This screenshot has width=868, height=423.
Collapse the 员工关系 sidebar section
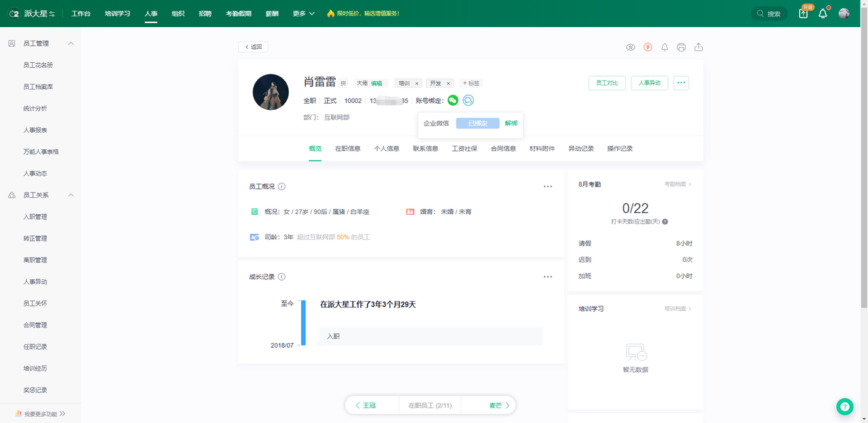click(71, 195)
